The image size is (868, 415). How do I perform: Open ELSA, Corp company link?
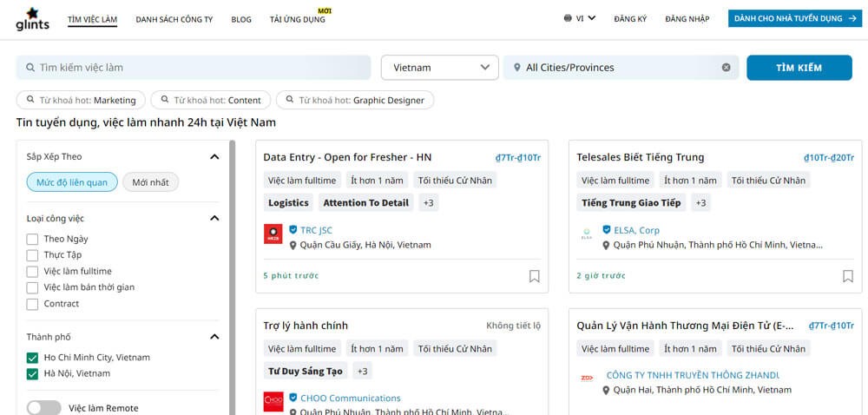point(636,229)
